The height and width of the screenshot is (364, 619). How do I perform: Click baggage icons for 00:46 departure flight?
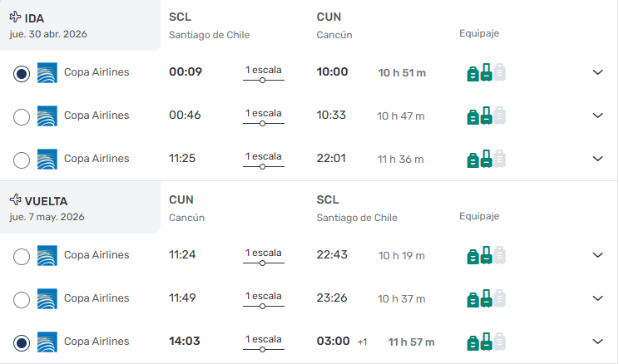(486, 116)
